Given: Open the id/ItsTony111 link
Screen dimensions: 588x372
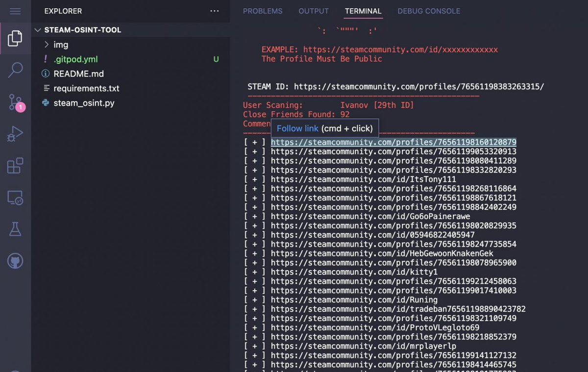Looking at the screenshot, I should (364, 179).
